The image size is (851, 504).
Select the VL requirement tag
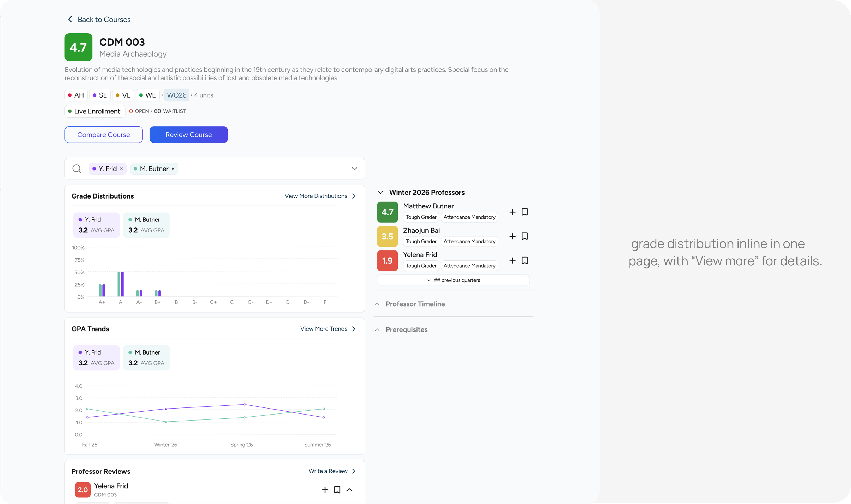coord(123,95)
